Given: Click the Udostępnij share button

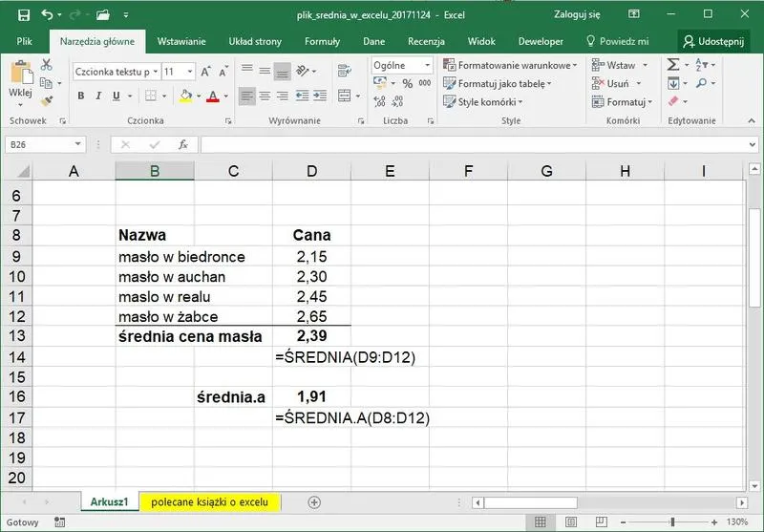Looking at the screenshot, I should coord(714,41).
